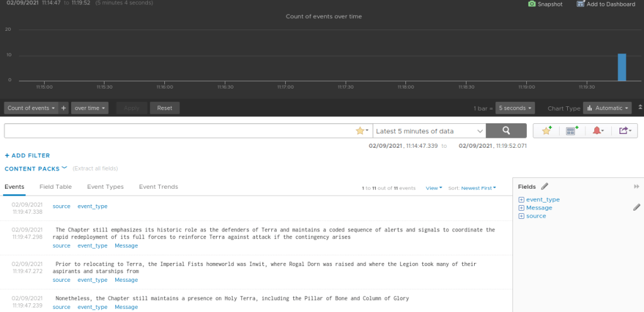The width and height of the screenshot is (644, 312).
Task: Click the 'Count of events over time' chart title
Action: pos(324,17)
